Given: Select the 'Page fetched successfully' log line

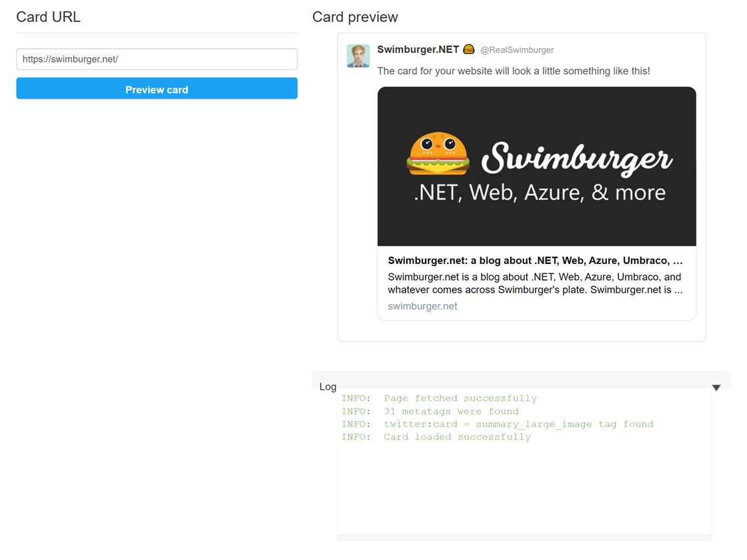Looking at the screenshot, I should click(460, 399).
